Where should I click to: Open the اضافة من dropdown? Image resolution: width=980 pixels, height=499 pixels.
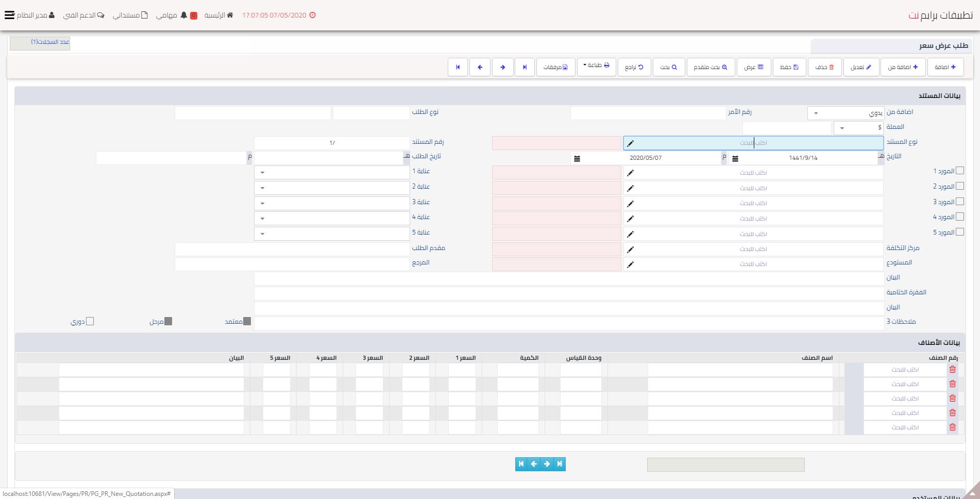click(816, 113)
